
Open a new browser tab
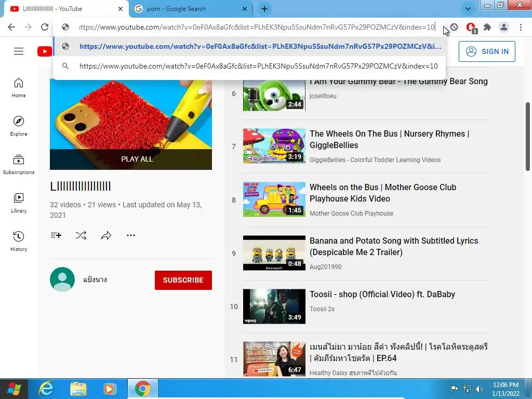click(x=264, y=9)
